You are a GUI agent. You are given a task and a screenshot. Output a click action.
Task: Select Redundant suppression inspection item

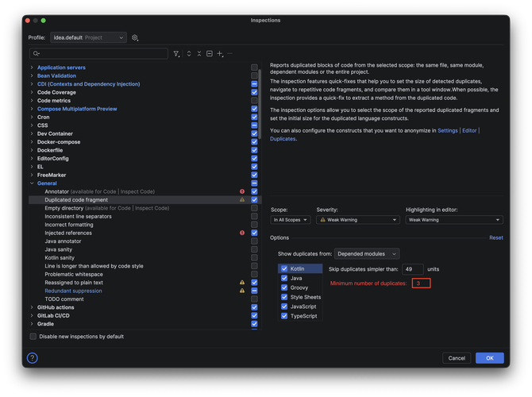pyautogui.click(x=73, y=291)
